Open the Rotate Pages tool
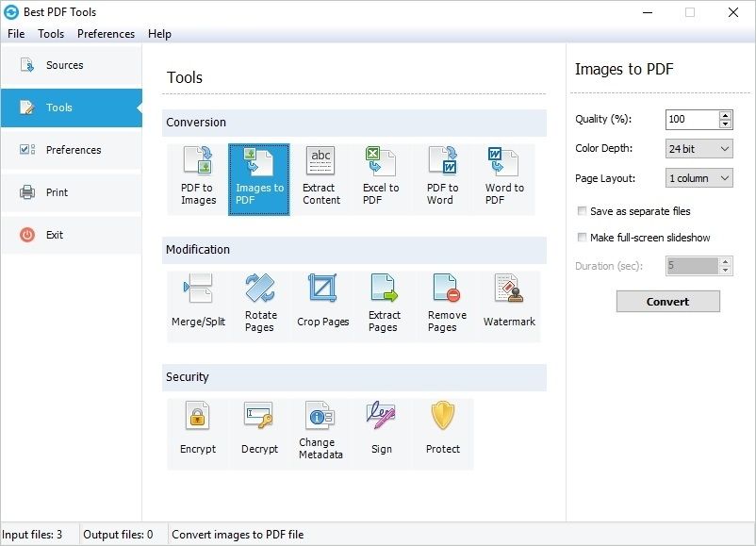 click(260, 302)
